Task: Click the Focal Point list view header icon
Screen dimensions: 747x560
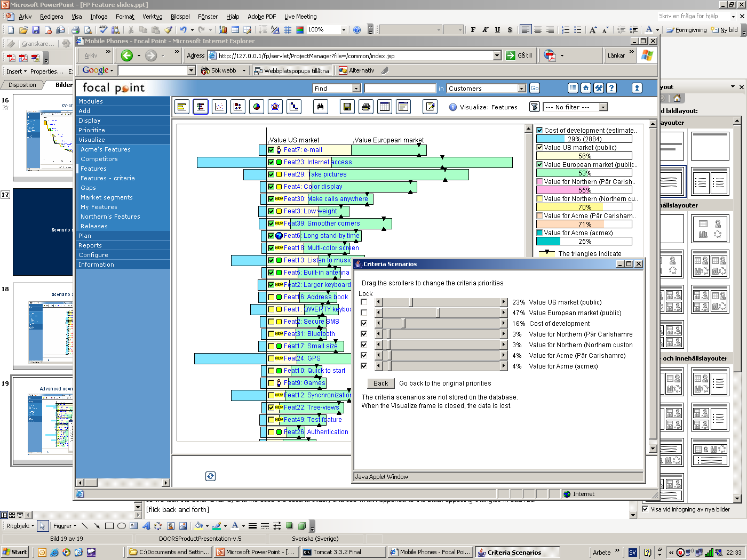Action: pyautogui.click(x=573, y=88)
